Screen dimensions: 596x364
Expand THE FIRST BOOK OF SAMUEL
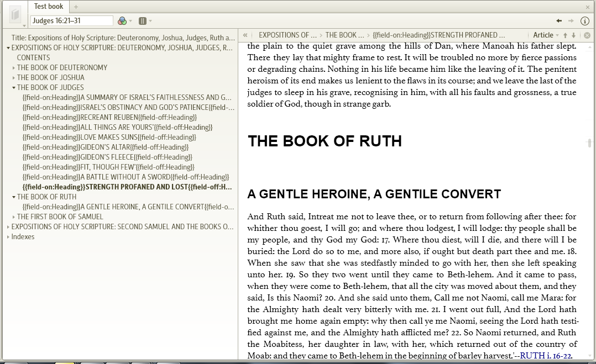14,217
